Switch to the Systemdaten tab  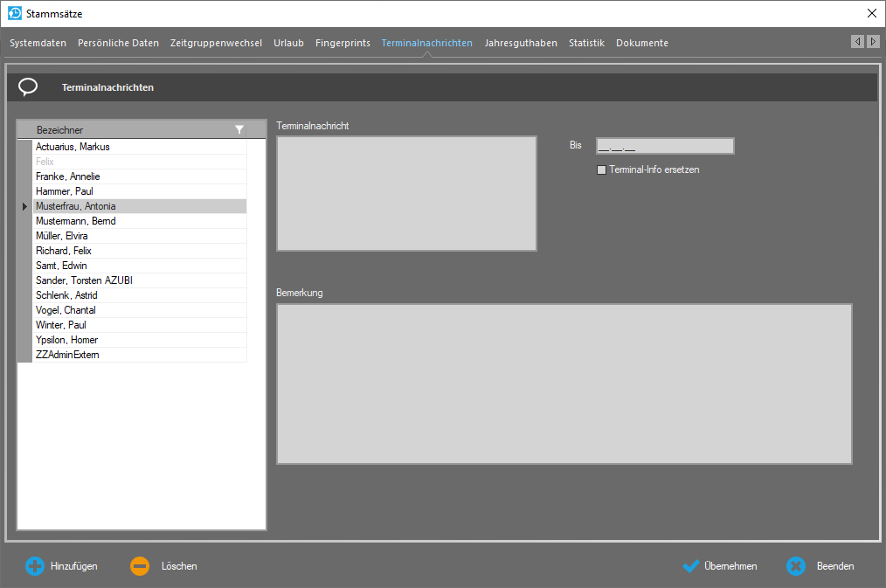pyautogui.click(x=38, y=43)
